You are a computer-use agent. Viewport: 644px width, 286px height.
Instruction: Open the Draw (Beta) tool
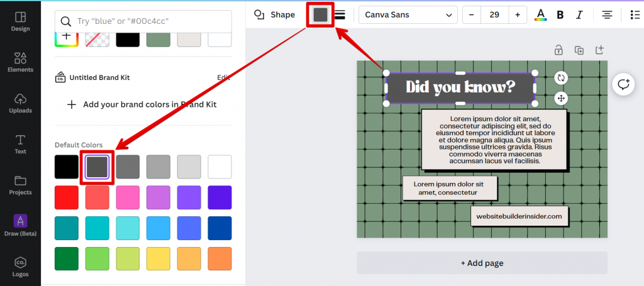tap(20, 225)
